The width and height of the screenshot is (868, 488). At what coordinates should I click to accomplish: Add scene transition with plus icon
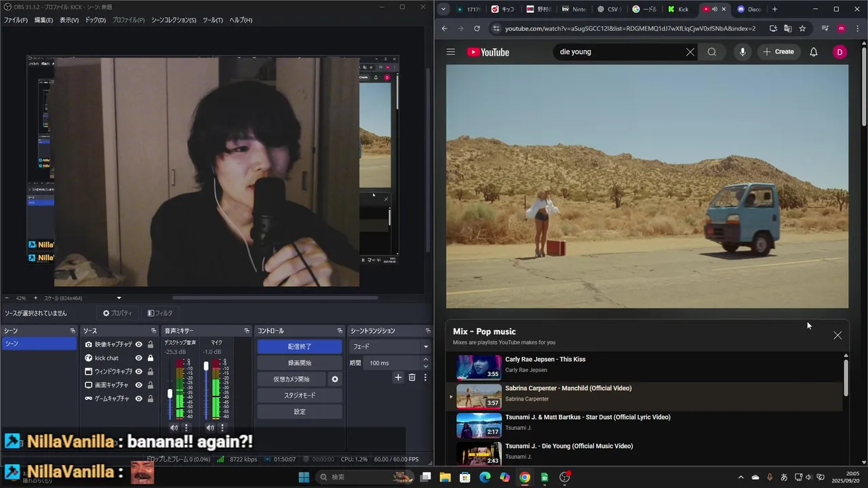398,378
